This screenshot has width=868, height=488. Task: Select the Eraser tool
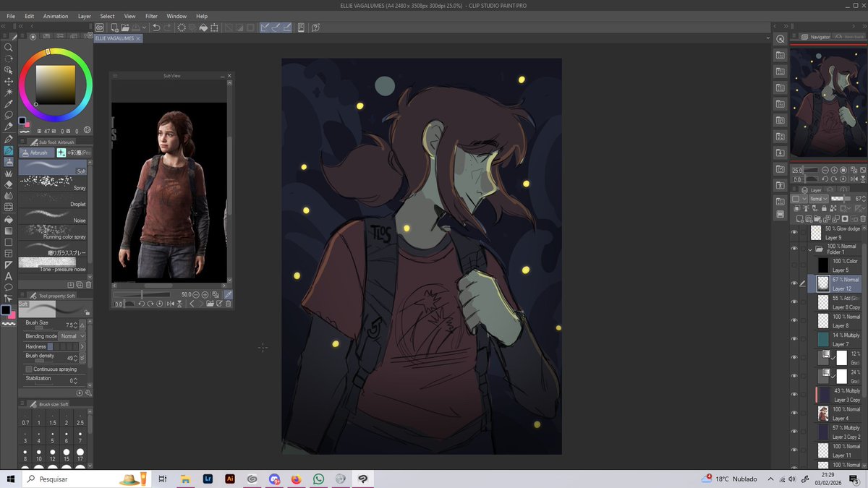9,184
